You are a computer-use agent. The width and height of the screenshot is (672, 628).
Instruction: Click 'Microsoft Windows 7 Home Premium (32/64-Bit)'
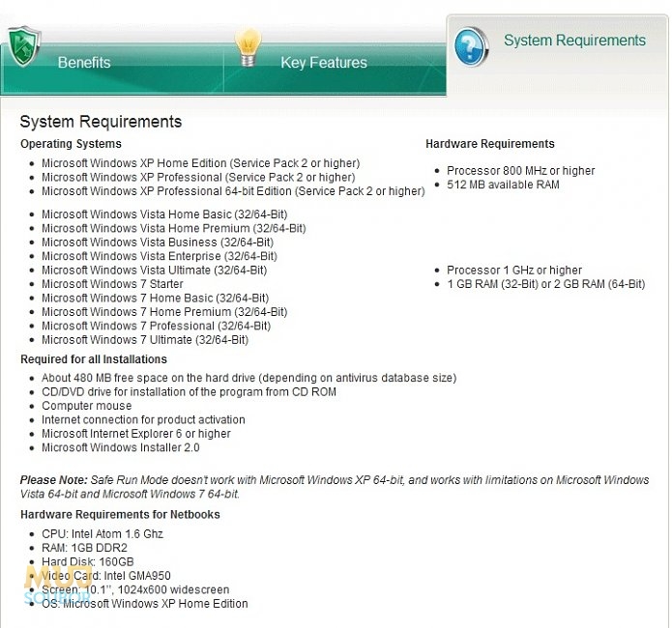(164, 312)
